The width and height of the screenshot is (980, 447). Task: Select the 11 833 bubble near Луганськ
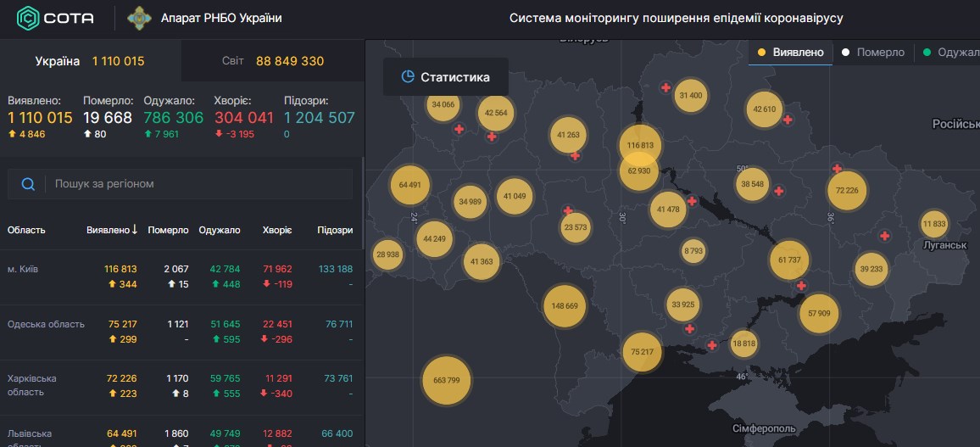pyautogui.click(x=934, y=225)
